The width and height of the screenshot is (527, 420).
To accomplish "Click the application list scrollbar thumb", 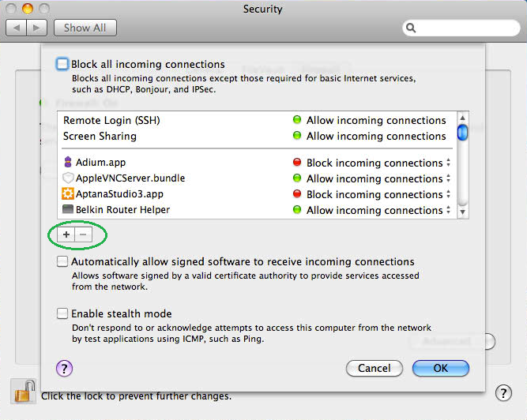I will point(462,130).
